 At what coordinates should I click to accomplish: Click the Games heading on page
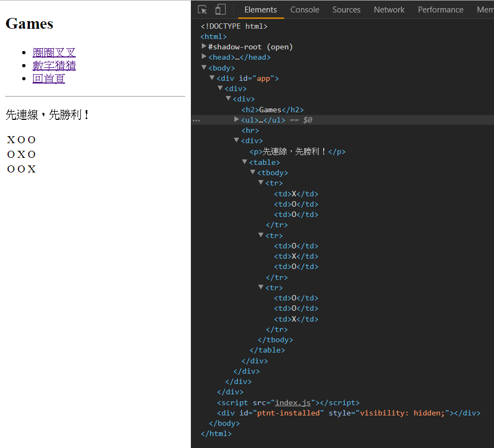click(x=29, y=24)
